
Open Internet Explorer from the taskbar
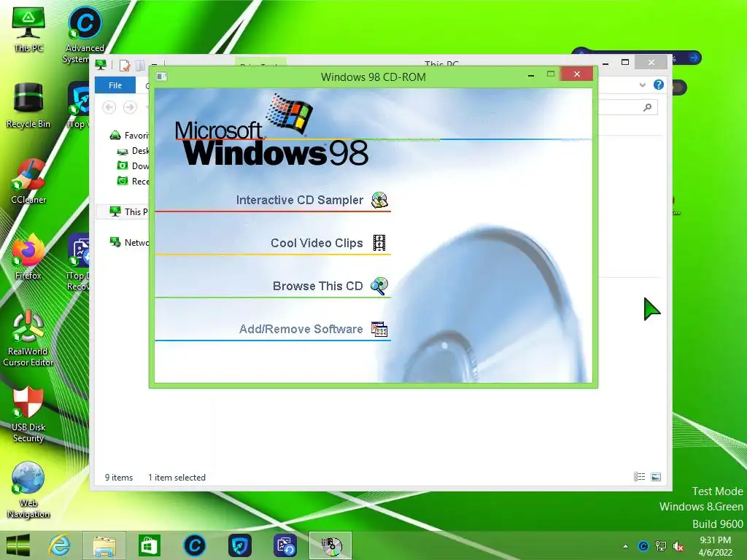point(60,545)
